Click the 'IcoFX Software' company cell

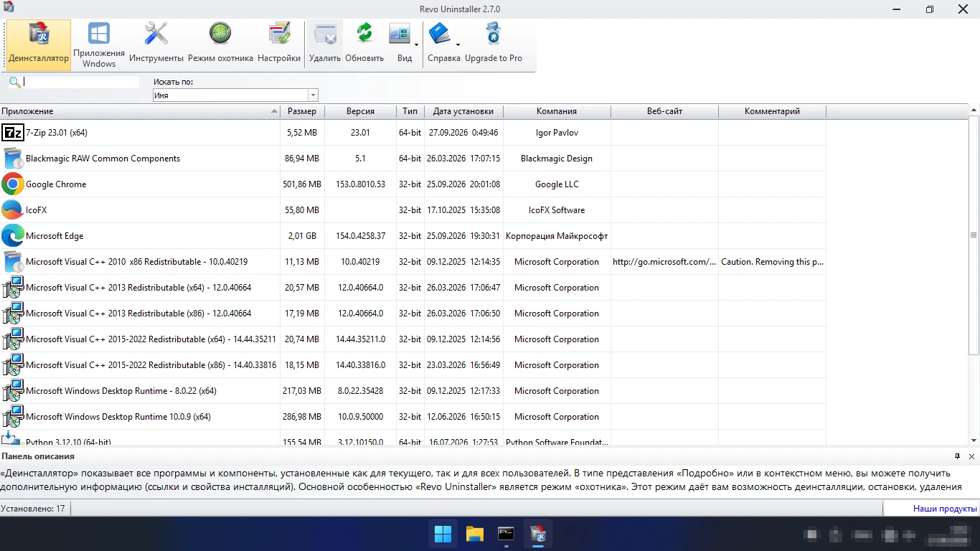557,210
